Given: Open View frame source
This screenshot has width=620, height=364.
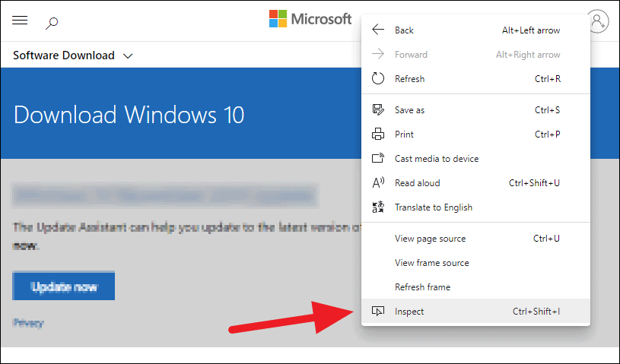Looking at the screenshot, I should tap(475, 263).
